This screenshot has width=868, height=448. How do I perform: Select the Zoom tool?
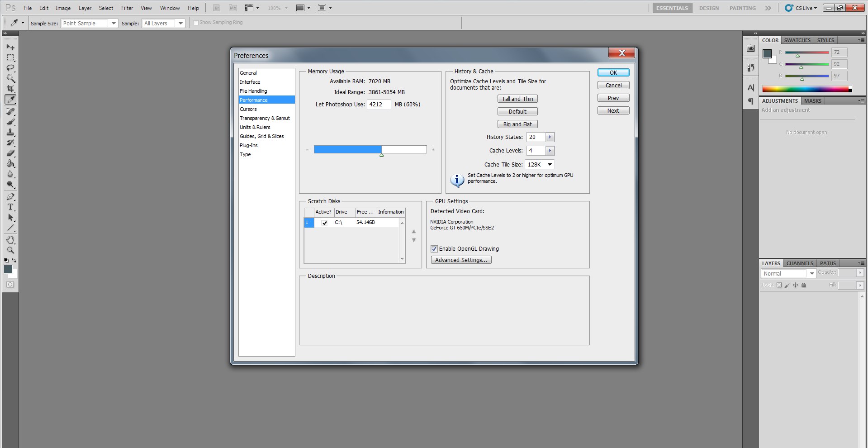10,250
